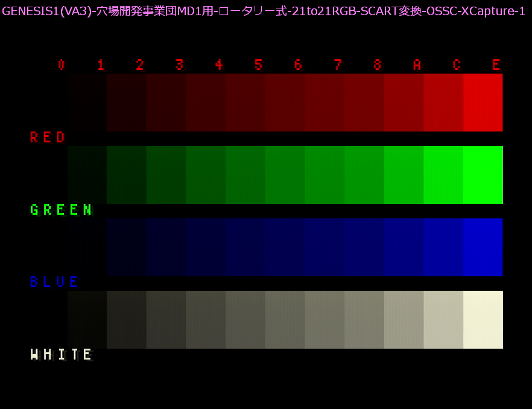Click the brightest white swatch under E
Image resolution: width=532 pixels, height=409 pixels.
pyautogui.click(x=483, y=319)
